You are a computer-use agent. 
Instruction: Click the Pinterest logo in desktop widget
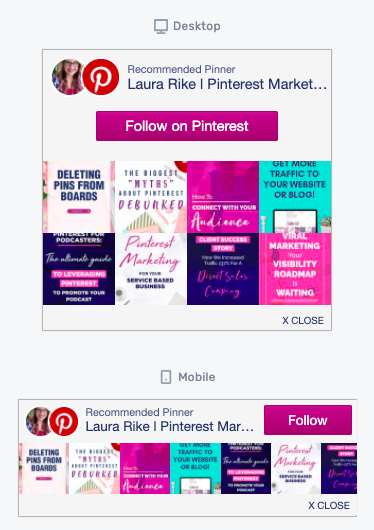point(101,77)
